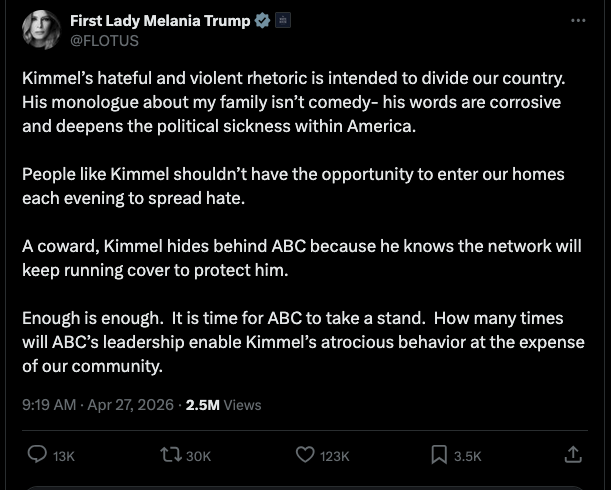The height and width of the screenshot is (490, 611).
Task: Click the reply speech bubble icon
Action: pyautogui.click(x=37, y=455)
